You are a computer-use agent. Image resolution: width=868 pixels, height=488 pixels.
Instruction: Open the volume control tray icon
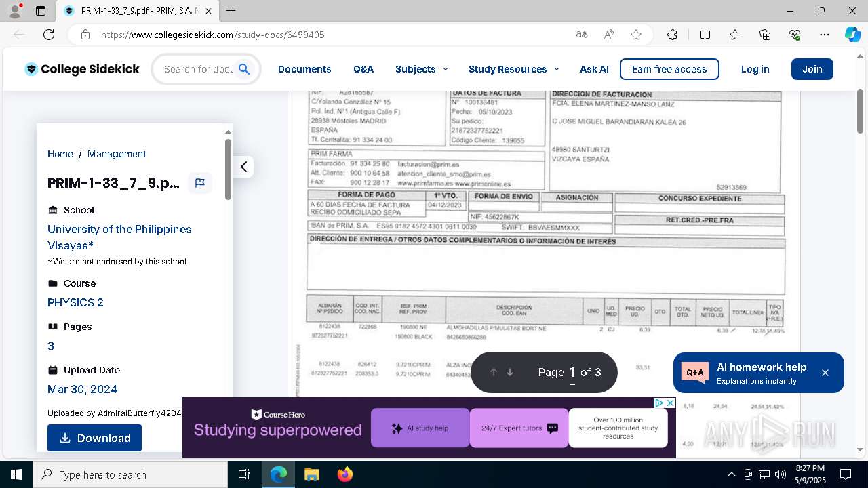coord(781,474)
